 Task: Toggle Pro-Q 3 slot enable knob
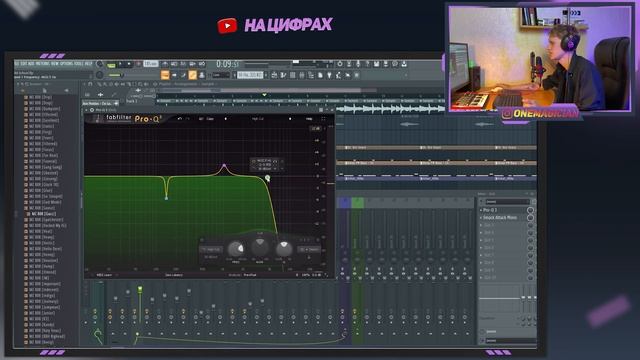pyautogui.click(x=530, y=210)
